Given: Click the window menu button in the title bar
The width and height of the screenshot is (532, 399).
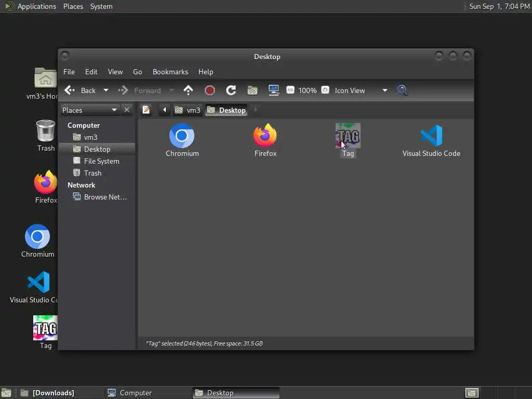Looking at the screenshot, I should (x=65, y=55).
